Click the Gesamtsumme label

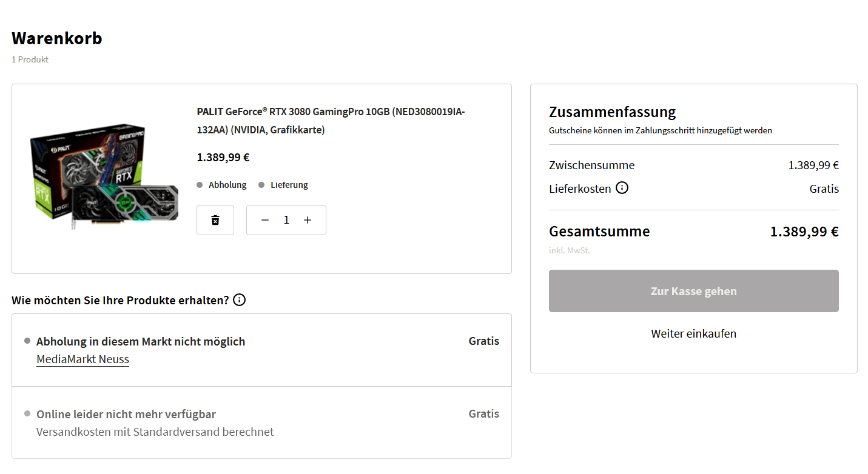599,231
